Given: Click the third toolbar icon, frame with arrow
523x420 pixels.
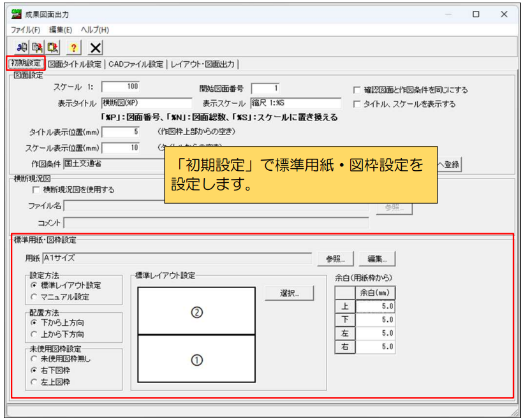Looking at the screenshot, I should pos(52,48).
